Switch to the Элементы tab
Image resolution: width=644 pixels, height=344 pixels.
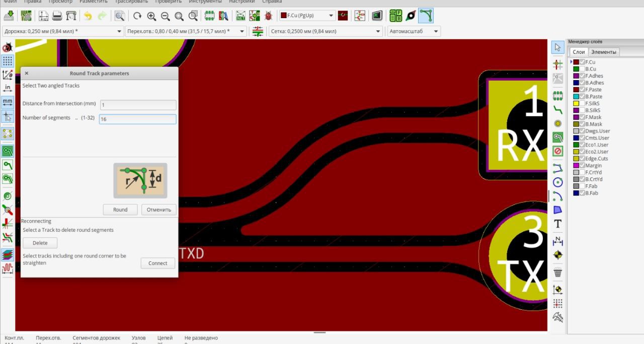pyautogui.click(x=603, y=52)
